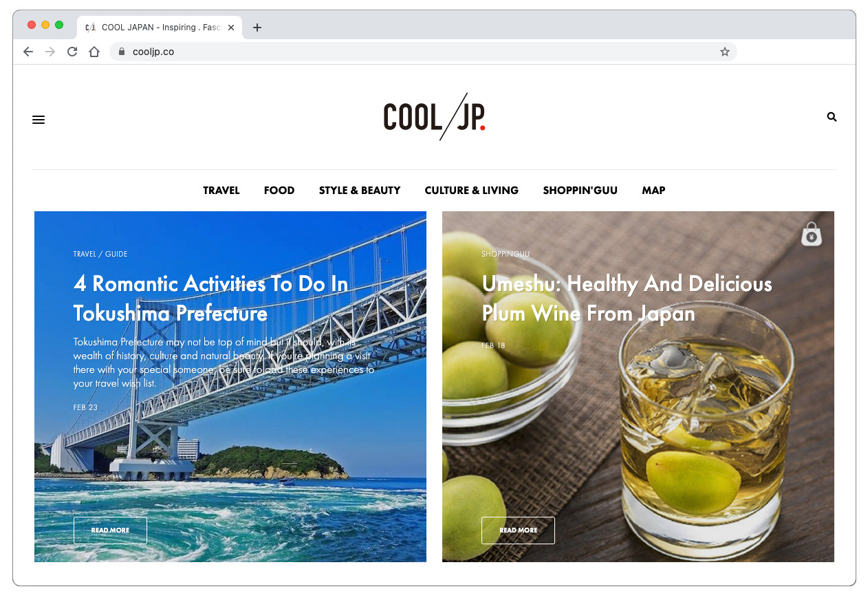The width and height of the screenshot is (868, 600).
Task: Open a new browser tab
Action: pos(257,28)
